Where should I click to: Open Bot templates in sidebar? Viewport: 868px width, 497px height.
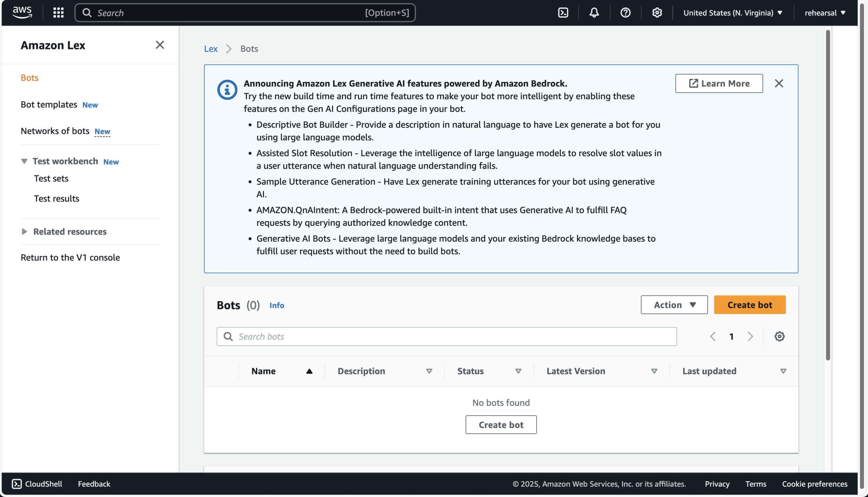click(49, 105)
